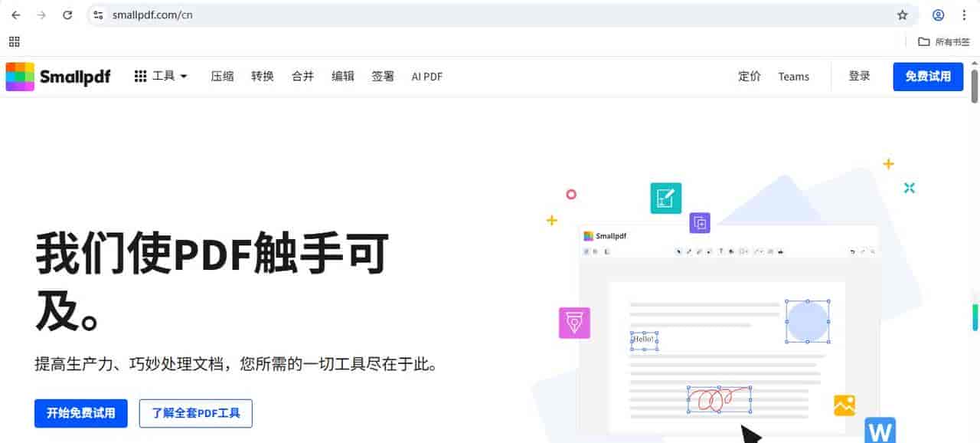Click the 免费试用 button

pos(928,77)
